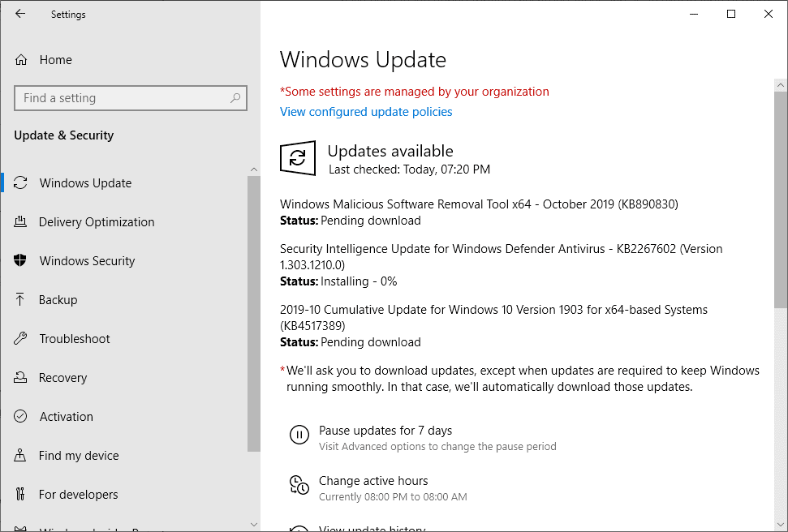This screenshot has height=532, width=788.
Task: Click View update history at the bottom
Action: [x=372, y=527]
